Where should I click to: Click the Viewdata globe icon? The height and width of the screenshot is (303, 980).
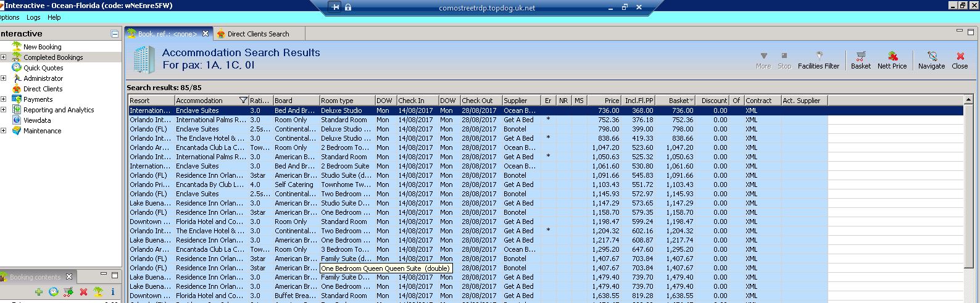click(x=17, y=120)
